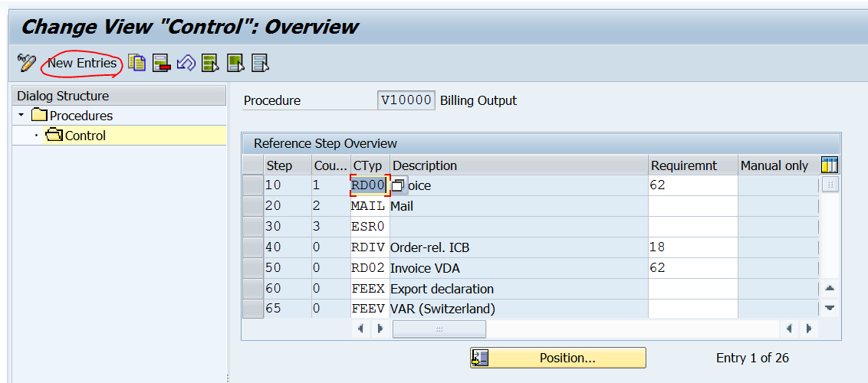
Task: Click right horizontal scroll arrow beside the scroll thumb
Action: pyautogui.click(x=381, y=329)
